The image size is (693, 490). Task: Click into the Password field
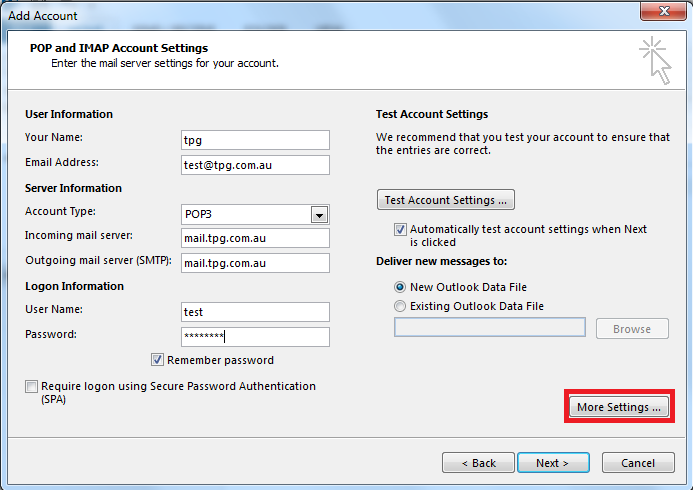255,337
